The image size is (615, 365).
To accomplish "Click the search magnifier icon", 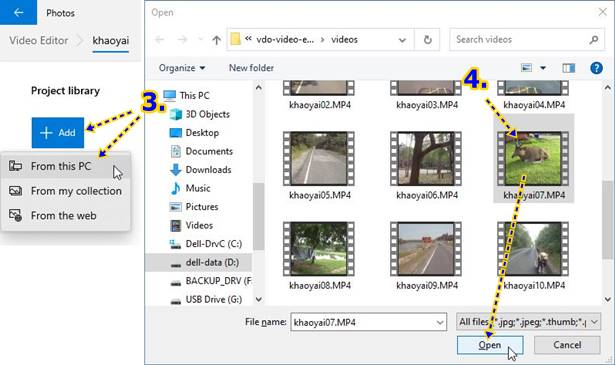I will [594, 40].
